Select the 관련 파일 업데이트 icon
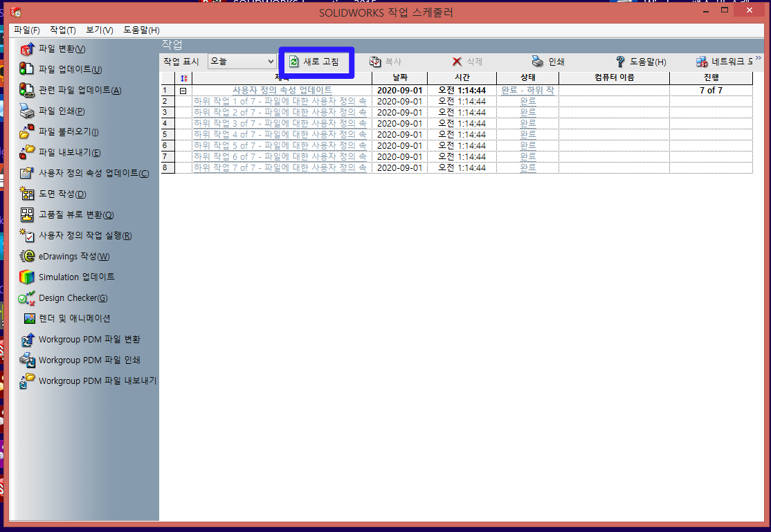 coord(26,90)
